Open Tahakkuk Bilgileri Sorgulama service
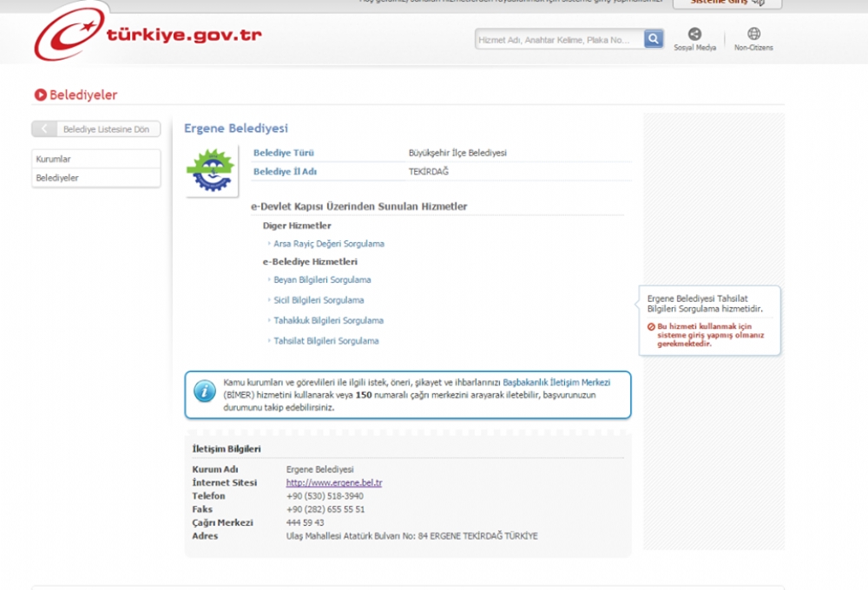 [328, 320]
